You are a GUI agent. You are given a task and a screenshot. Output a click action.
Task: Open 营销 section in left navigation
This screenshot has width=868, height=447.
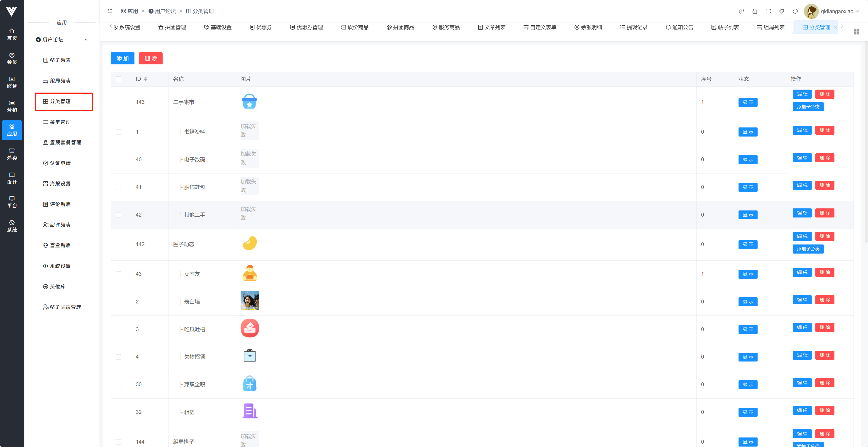(12, 106)
